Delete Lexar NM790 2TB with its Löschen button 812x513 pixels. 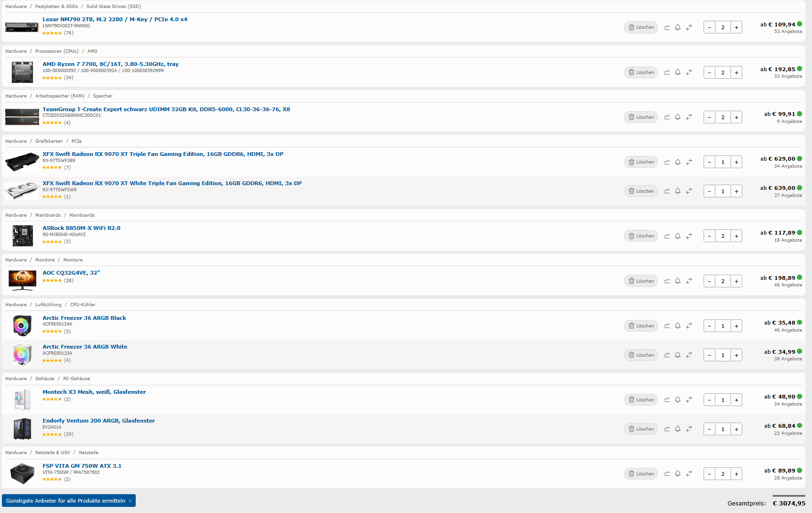641,27
